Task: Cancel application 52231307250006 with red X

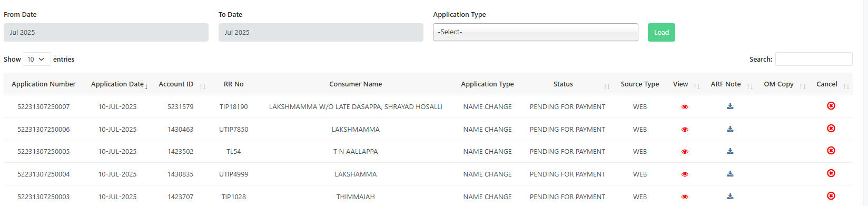Action: click(x=831, y=129)
